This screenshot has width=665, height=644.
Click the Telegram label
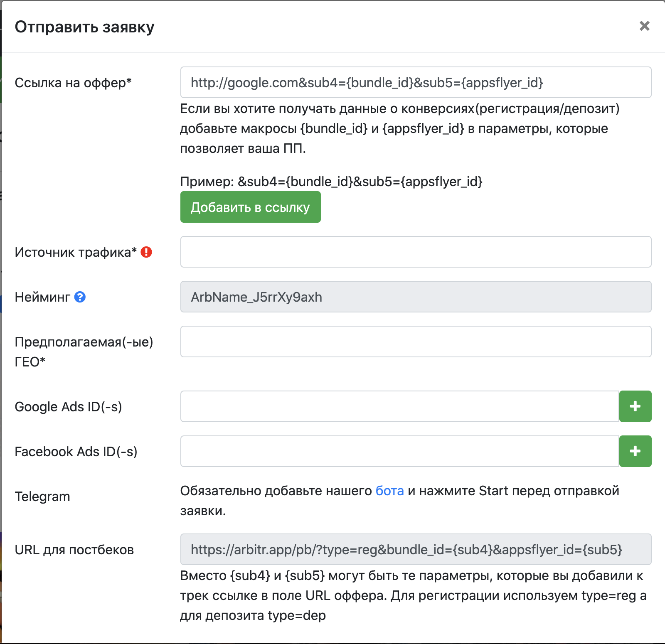point(42,497)
